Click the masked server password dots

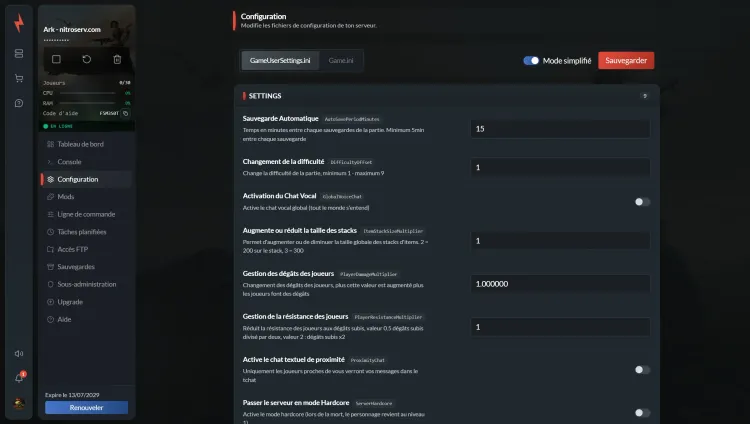(x=56, y=40)
